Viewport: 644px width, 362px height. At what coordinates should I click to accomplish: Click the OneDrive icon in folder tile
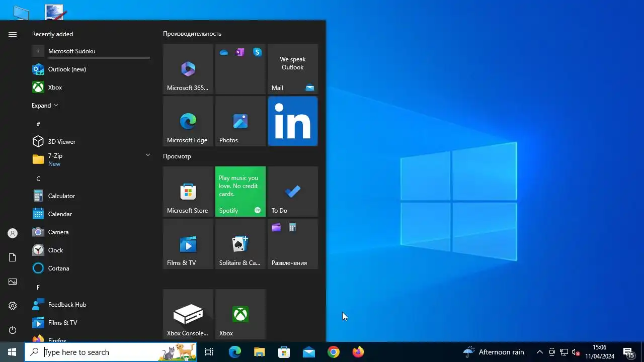coord(224,52)
